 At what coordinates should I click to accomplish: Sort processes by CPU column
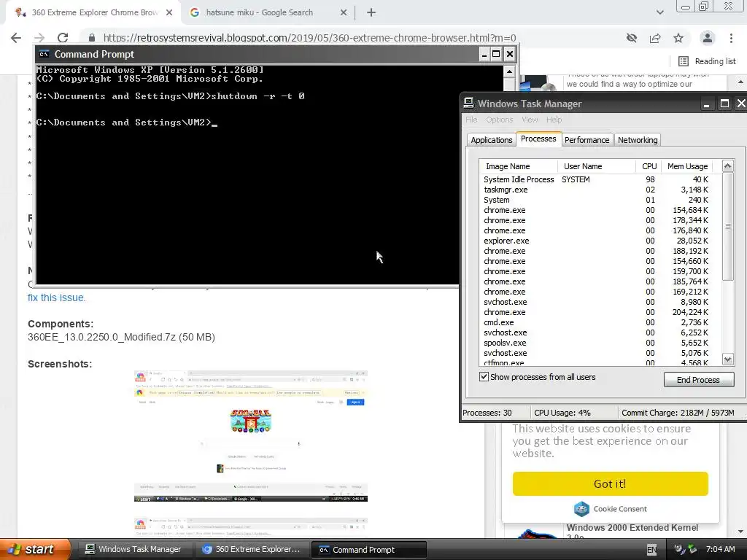[649, 166]
